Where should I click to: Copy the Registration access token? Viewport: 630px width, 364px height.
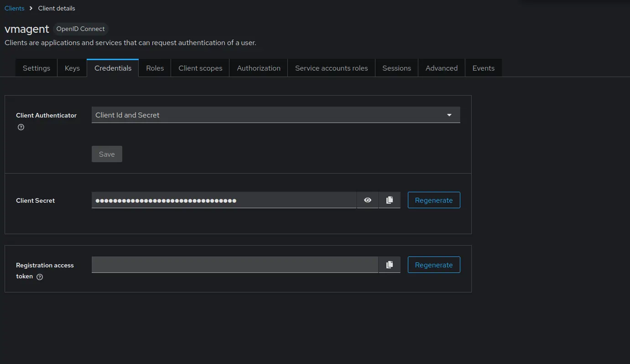[x=389, y=265]
